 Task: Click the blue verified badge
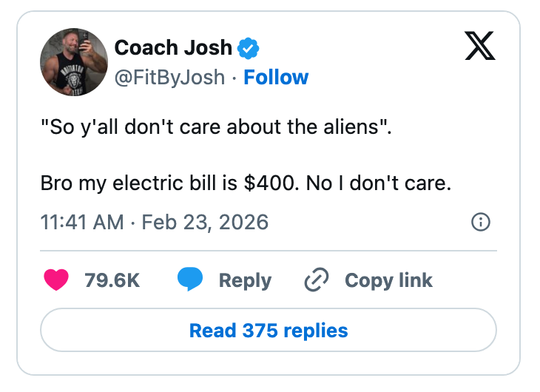click(247, 49)
